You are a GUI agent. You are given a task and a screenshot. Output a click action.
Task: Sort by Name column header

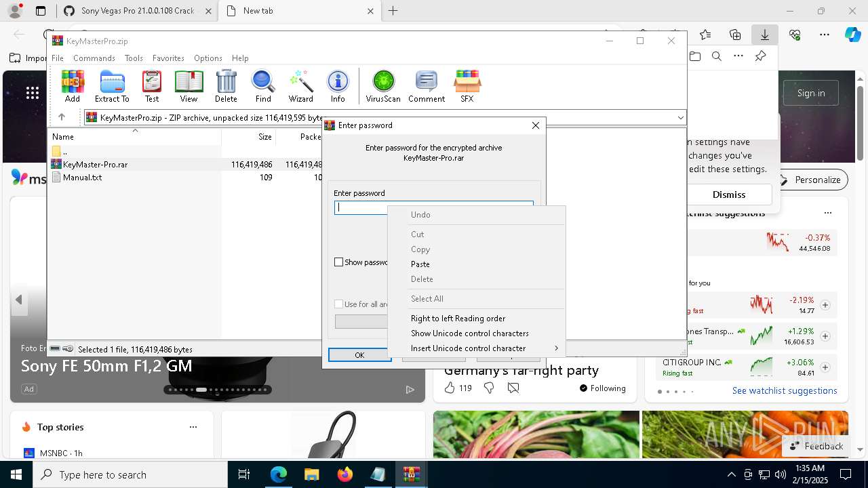(x=63, y=137)
